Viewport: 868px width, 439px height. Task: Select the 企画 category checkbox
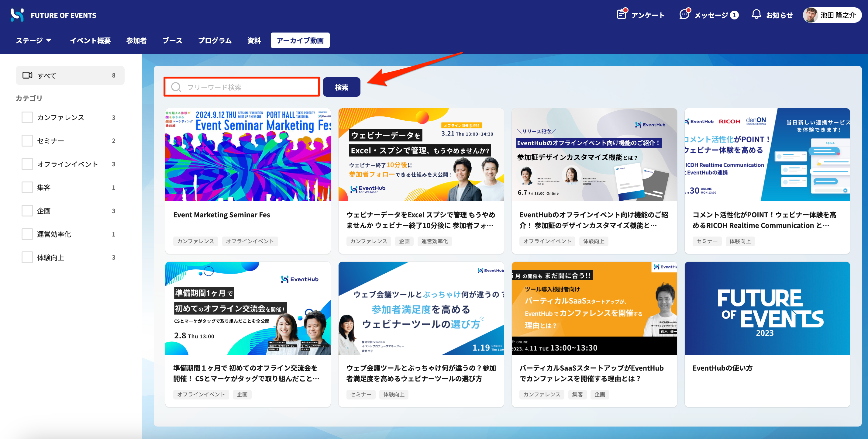pyautogui.click(x=27, y=211)
